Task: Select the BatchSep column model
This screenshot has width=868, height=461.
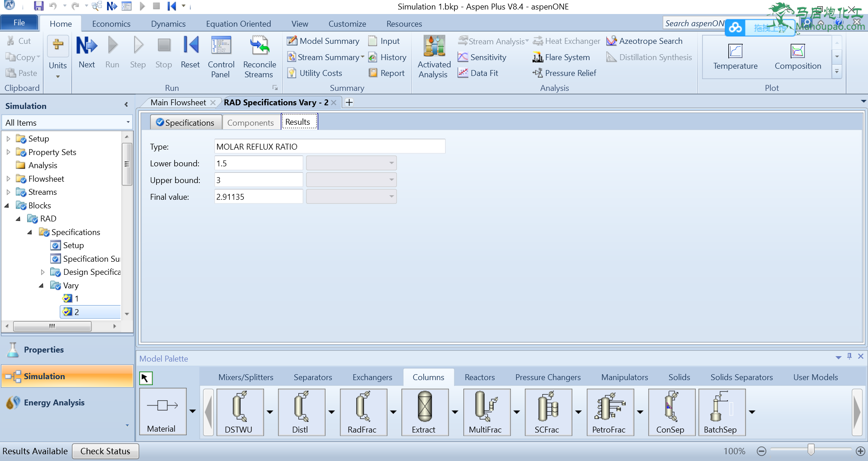Action: (x=722, y=412)
